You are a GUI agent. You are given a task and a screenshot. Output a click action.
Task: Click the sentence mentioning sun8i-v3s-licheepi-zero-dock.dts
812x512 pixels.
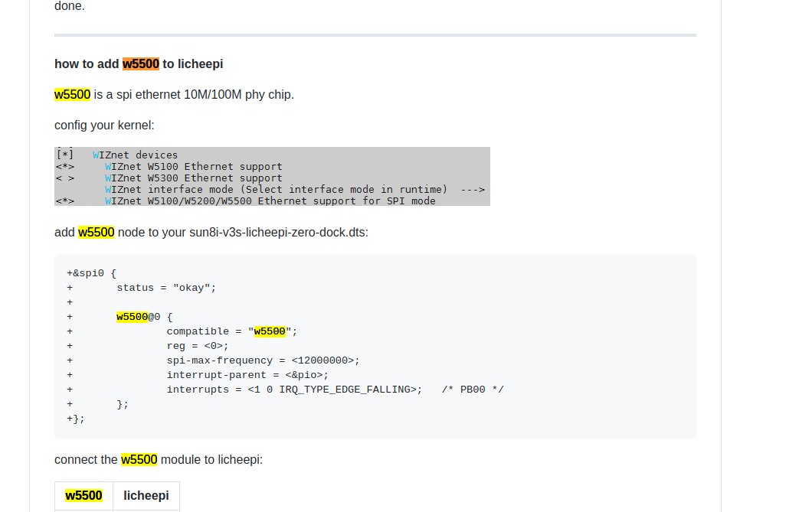coord(211,232)
